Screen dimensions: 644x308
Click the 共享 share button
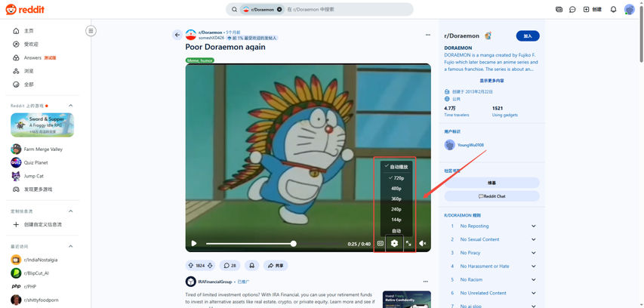coord(276,266)
